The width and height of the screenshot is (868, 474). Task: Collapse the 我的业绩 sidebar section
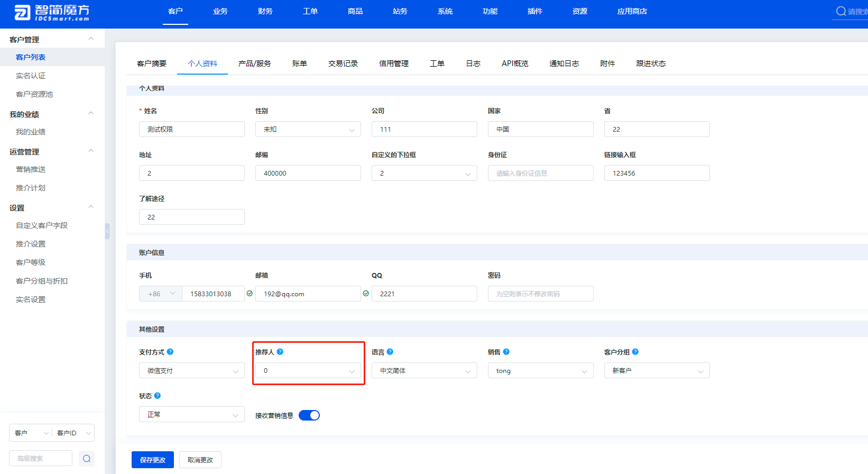(91, 113)
